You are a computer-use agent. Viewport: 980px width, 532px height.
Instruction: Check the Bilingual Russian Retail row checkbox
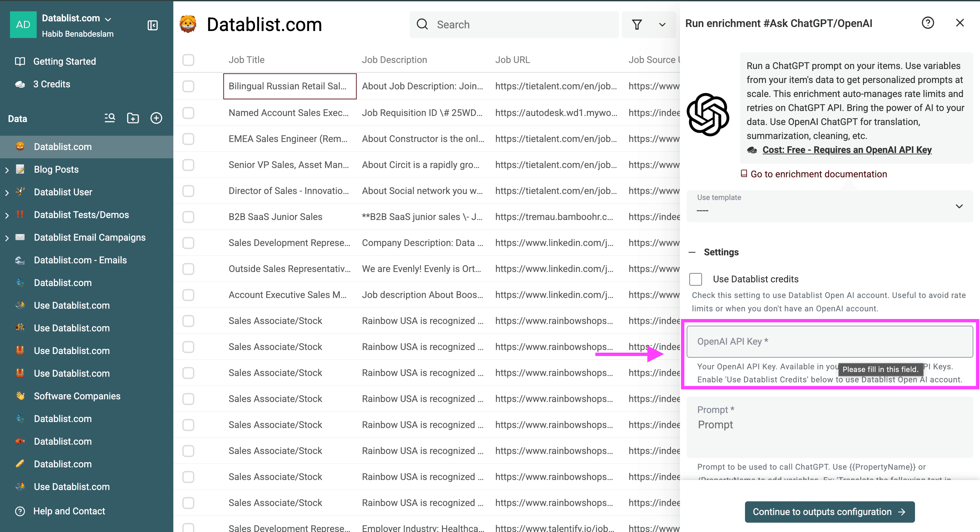click(188, 86)
